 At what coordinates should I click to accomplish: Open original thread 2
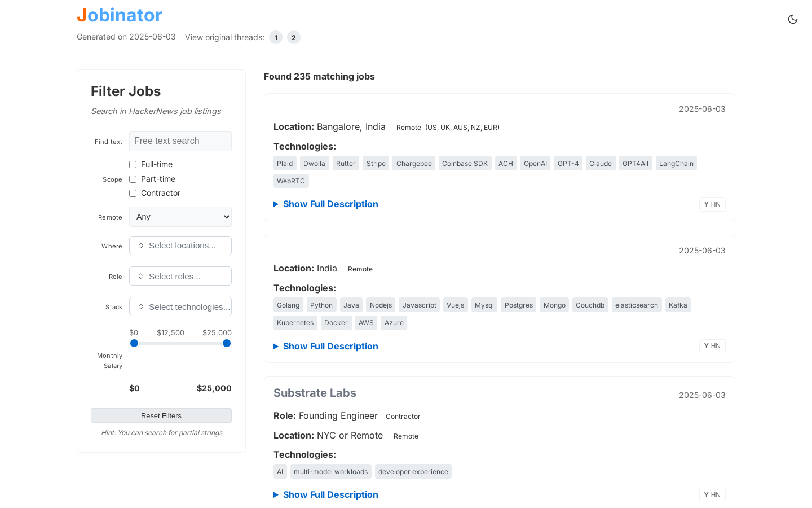tap(294, 37)
